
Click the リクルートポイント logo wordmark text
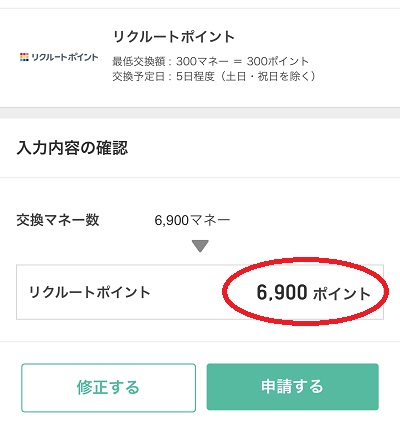pyautogui.click(x=65, y=57)
